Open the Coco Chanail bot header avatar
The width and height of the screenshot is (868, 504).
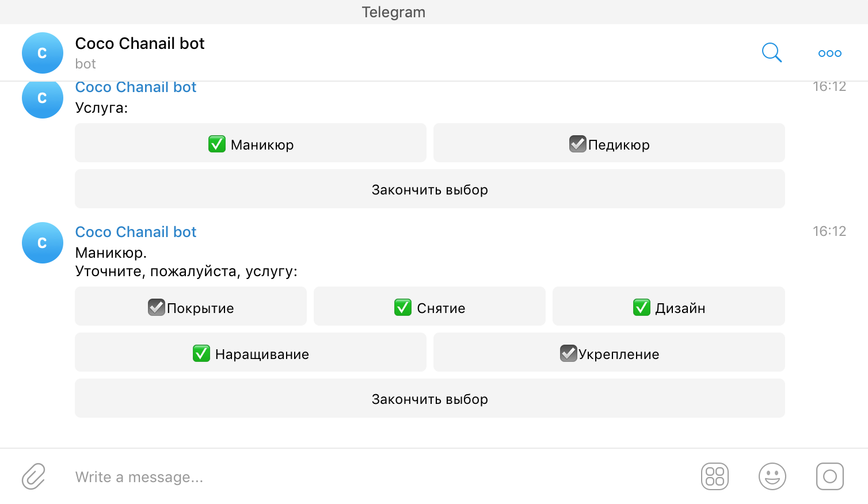click(x=43, y=53)
